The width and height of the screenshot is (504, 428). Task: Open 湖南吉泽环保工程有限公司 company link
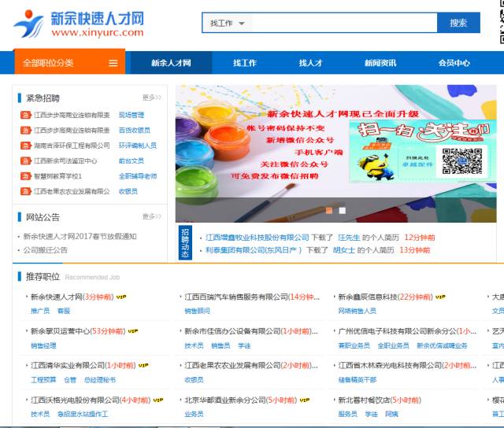click(72, 146)
